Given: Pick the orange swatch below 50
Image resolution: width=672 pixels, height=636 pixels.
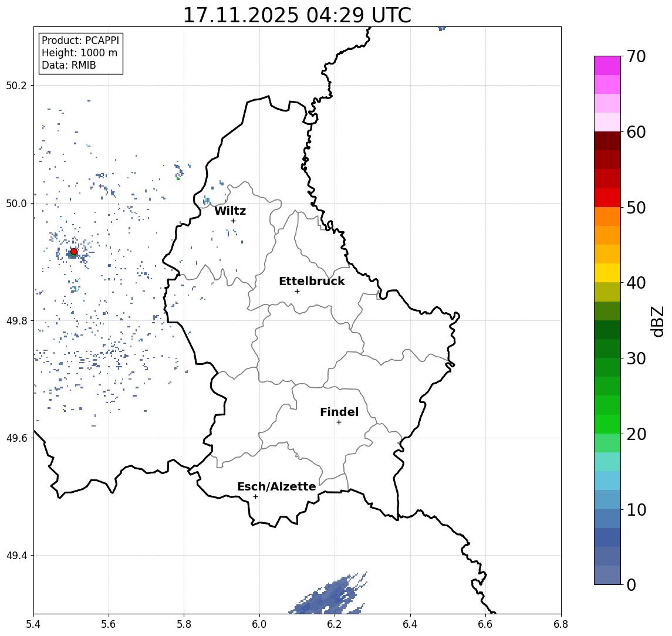Looking at the screenshot, I should (607, 216).
